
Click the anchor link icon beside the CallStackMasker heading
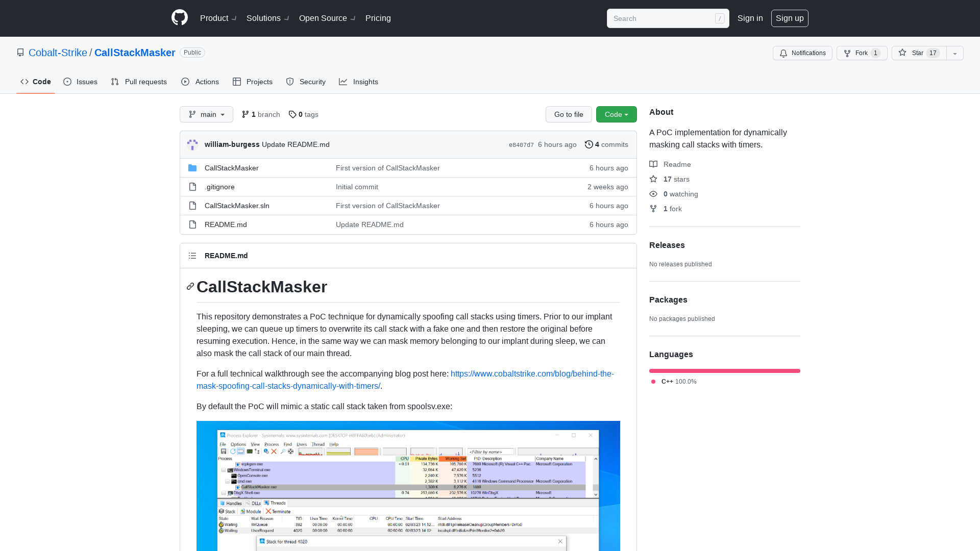click(x=190, y=287)
